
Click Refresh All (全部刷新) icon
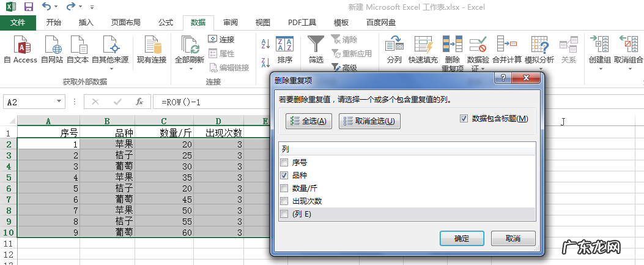tap(190, 45)
